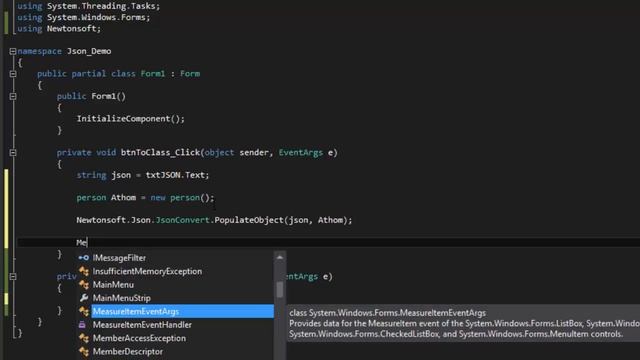Place cursor after typed 'Me' text

(x=87, y=243)
